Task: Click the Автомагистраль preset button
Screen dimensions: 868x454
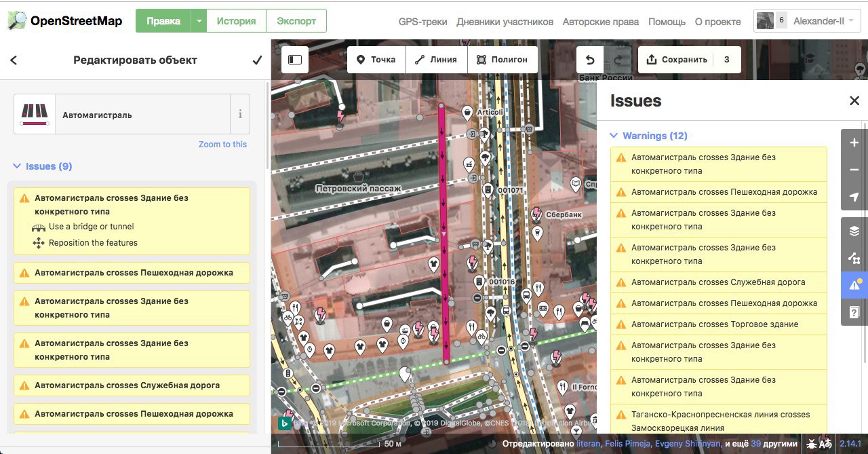Action: (x=122, y=114)
